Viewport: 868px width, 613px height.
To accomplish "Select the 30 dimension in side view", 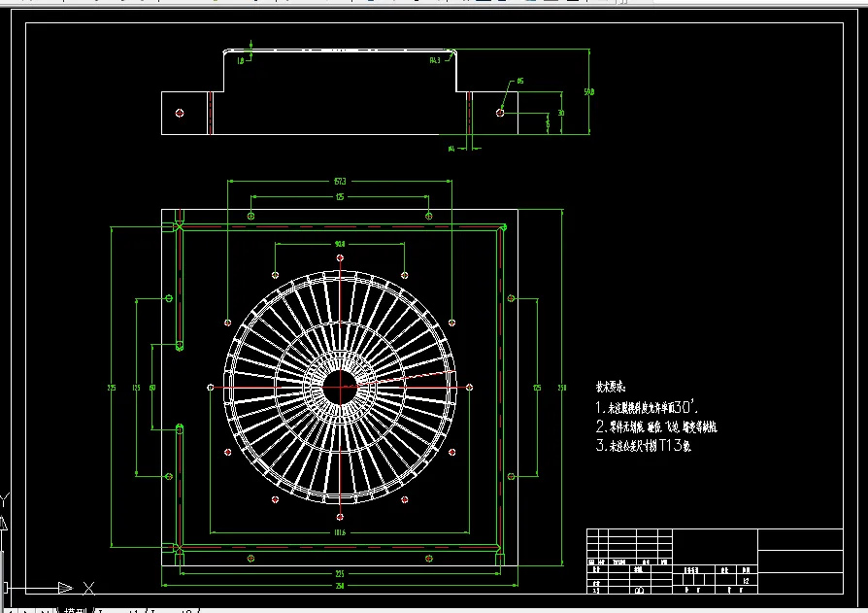I will click(561, 113).
